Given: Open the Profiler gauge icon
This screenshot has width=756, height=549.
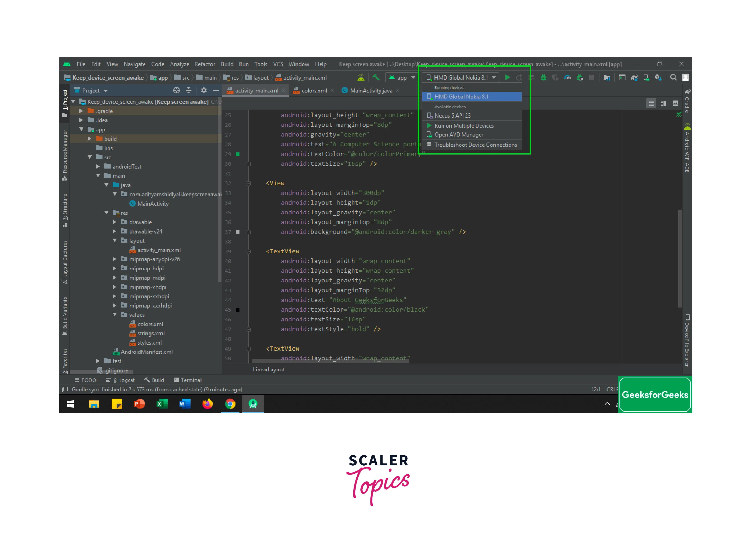Looking at the screenshot, I should click(567, 77).
